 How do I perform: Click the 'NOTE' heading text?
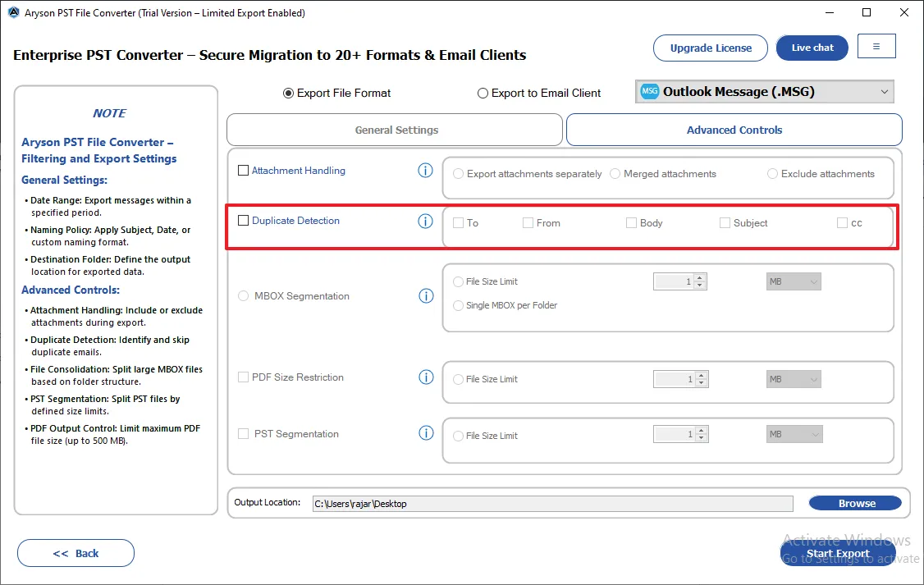(110, 113)
